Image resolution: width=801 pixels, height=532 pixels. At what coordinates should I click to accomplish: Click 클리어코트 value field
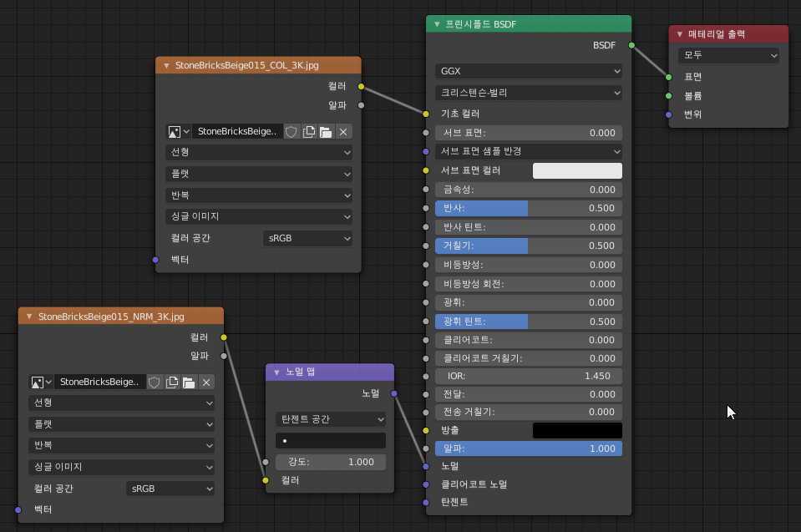coord(529,340)
